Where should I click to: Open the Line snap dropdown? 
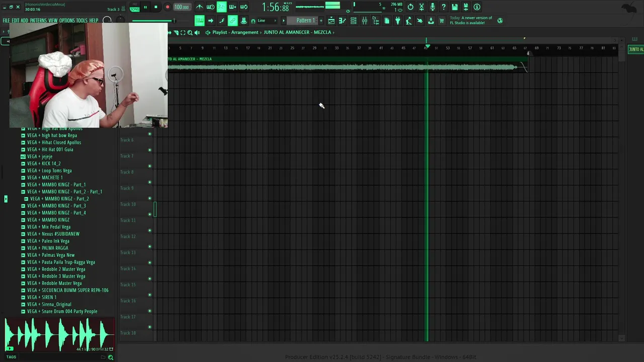point(267,21)
